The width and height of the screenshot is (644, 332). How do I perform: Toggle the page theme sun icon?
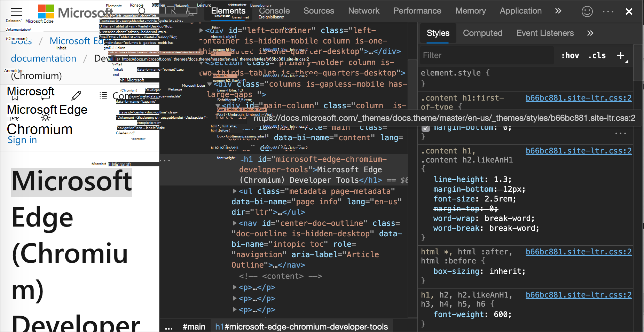click(x=46, y=118)
